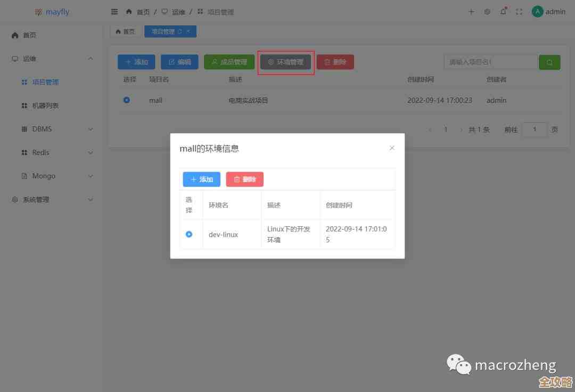Open the settings gear in the top bar

(x=487, y=11)
